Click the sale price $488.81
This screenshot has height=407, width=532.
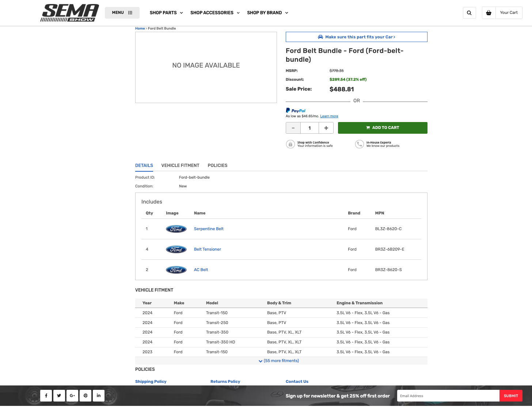click(x=342, y=90)
